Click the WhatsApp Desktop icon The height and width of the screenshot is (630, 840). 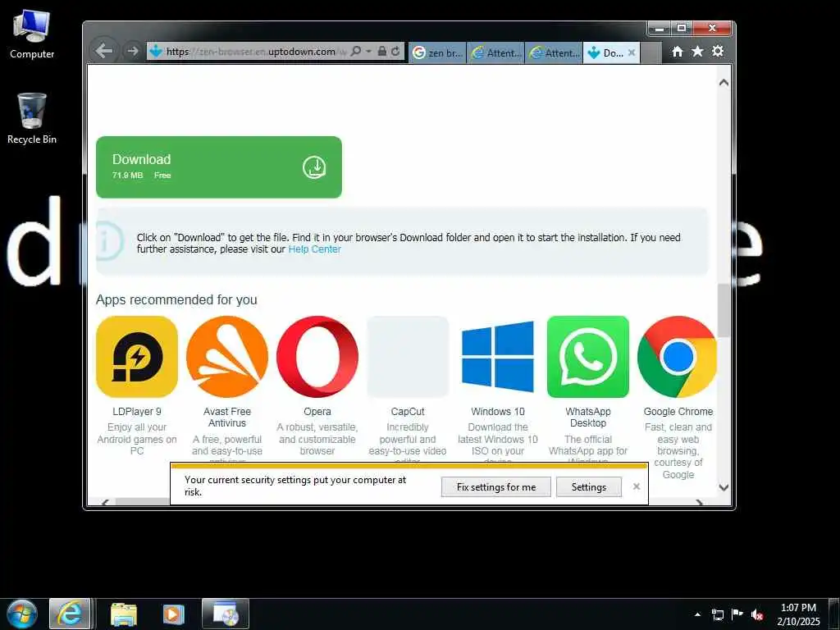click(588, 357)
